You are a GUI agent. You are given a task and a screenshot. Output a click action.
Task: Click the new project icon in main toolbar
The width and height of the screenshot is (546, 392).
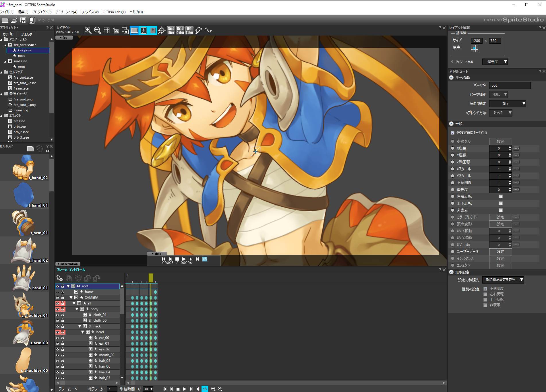tap(5, 20)
